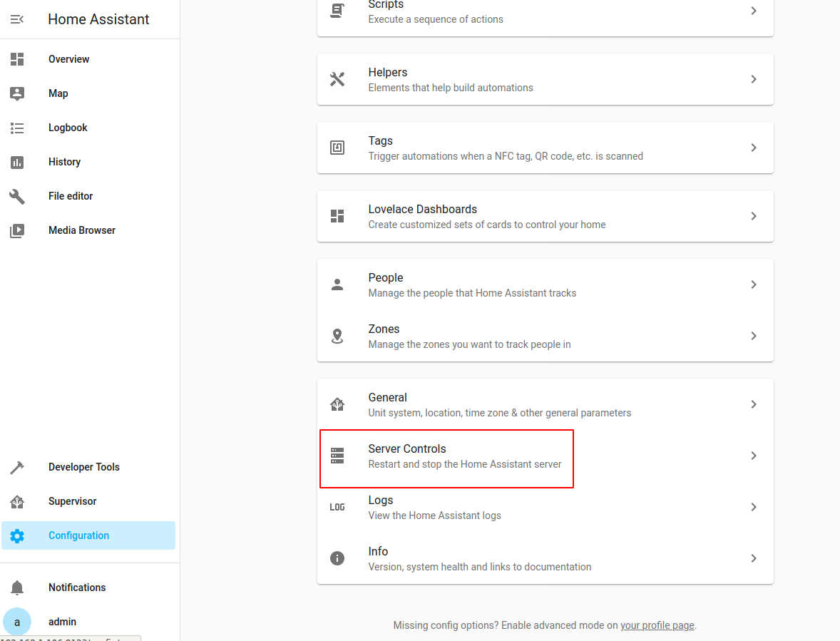The height and width of the screenshot is (641, 840).
Task: Click the Developer Tools hammer icon
Action: [x=17, y=467]
